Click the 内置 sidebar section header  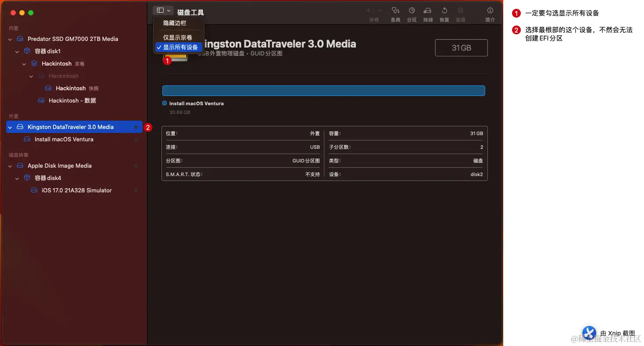14,28
